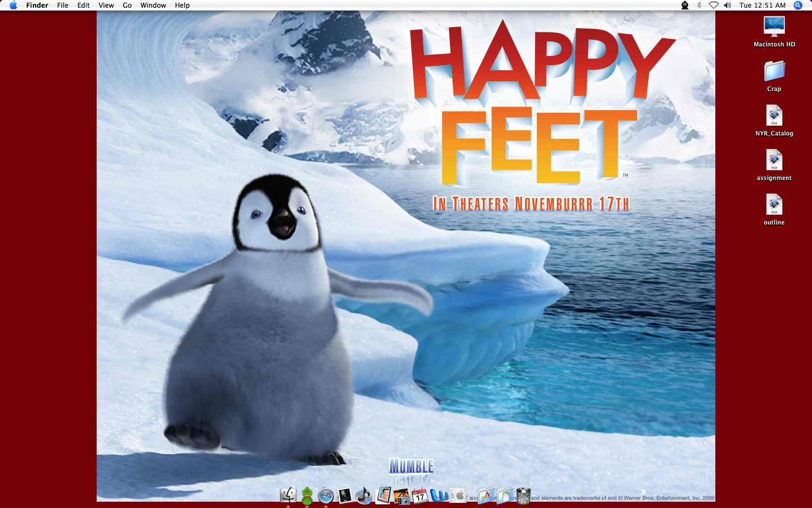Viewport: 812px width, 508px height.
Task: Open the Window menu
Action: click(153, 5)
